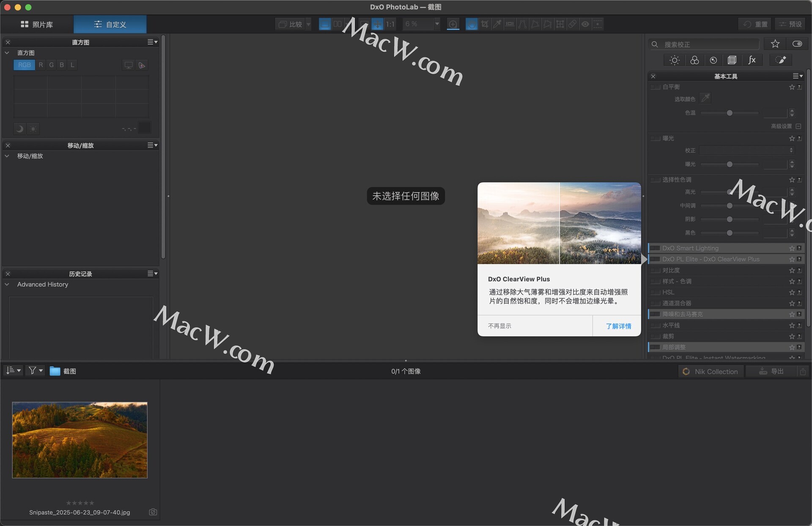The width and height of the screenshot is (812, 526).
Task: Click the zoom-in magnifier with plus icon
Action: (x=453, y=24)
